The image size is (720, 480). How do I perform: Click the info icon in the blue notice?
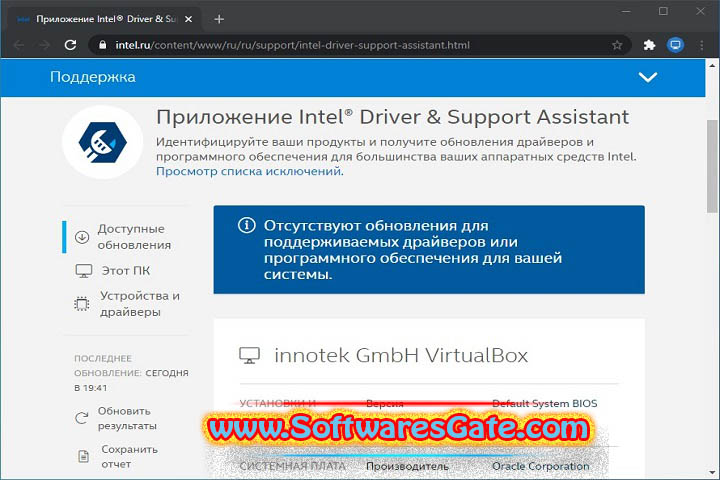tap(247, 226)
